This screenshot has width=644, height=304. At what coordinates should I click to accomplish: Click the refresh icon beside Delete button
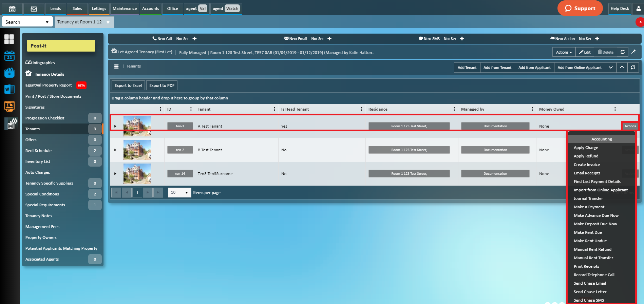623,52
